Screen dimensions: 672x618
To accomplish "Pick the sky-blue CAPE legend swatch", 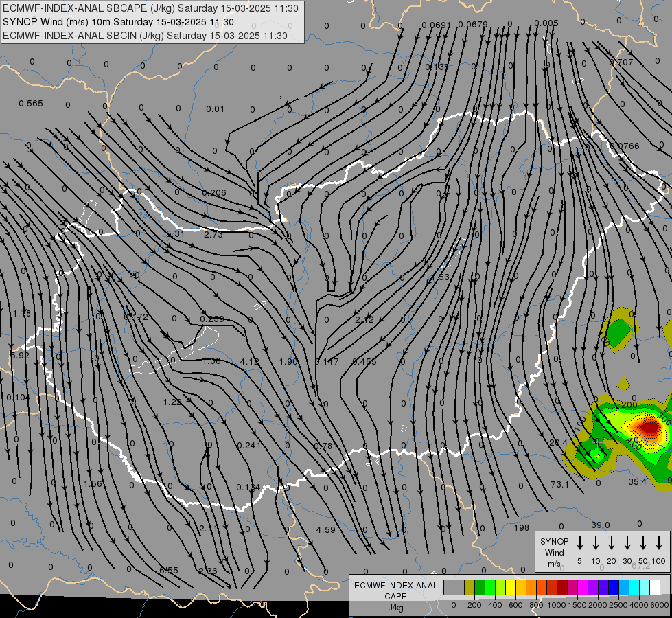I will [624, 588].
